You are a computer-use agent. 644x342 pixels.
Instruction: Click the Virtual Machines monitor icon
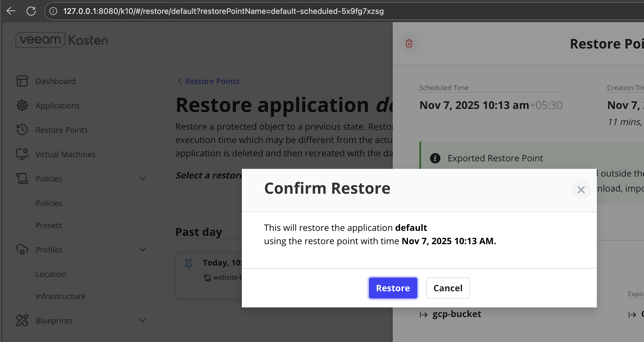(22, 154)
